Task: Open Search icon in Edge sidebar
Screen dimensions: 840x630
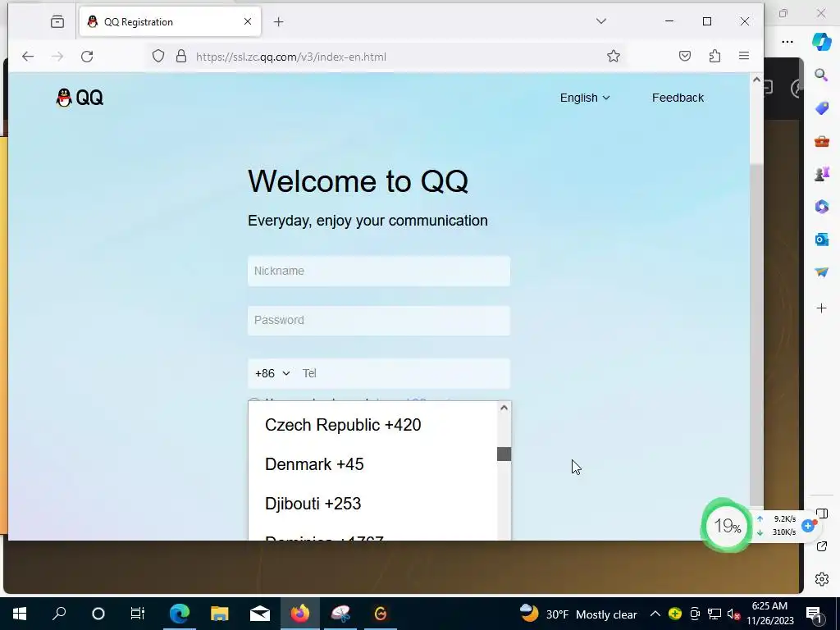Action: tap(821, 75)
